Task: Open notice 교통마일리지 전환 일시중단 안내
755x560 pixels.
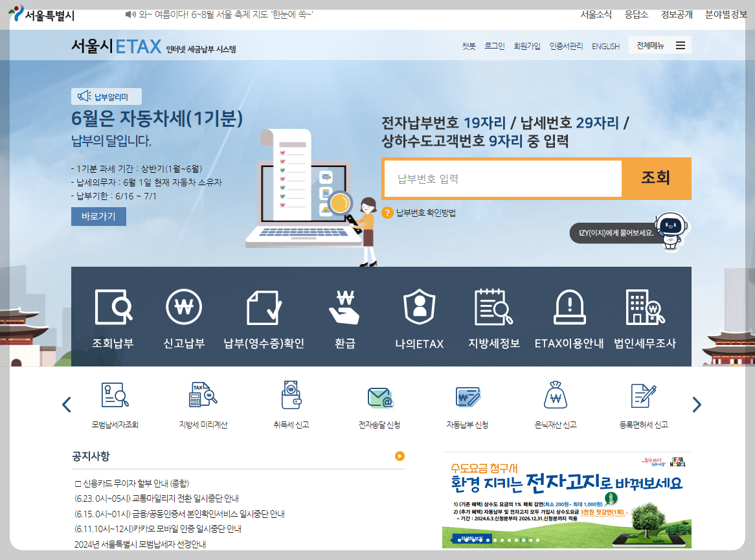Action: click(157, 498)
